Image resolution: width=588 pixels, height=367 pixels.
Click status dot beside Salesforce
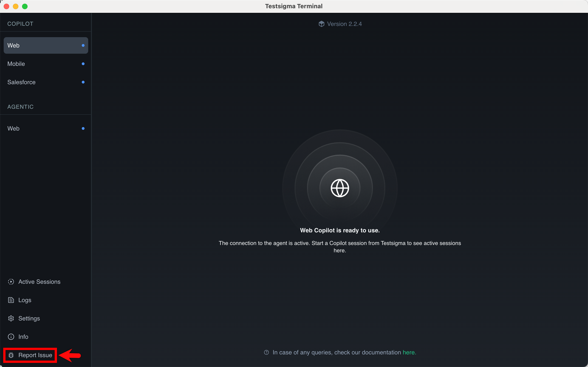(83, 82)
